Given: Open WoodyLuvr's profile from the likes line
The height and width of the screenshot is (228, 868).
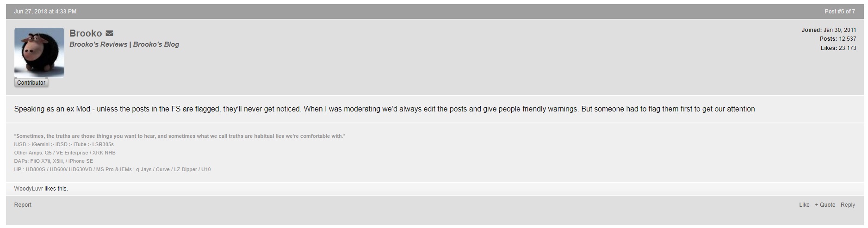Looking at the screenshot, I should tap(28, 189).
